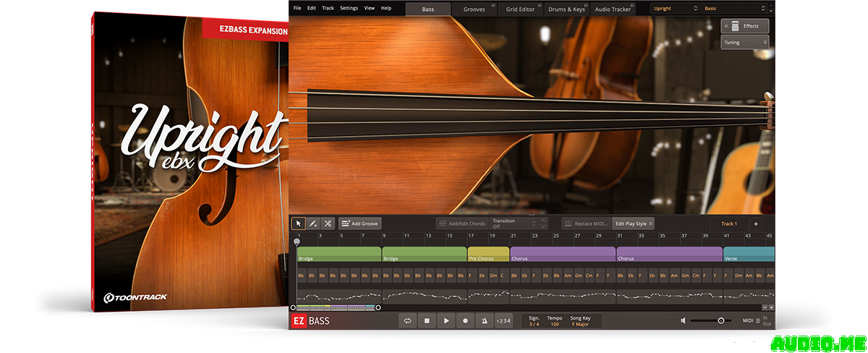868x353 pixels.
Task: Switch to the Grooves tab
Action: [474, 9]
